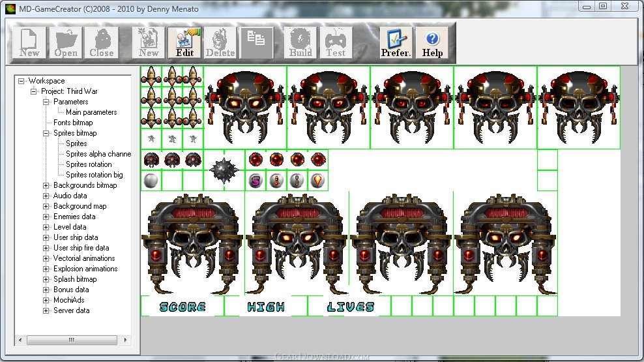Click the Test gamepad icon

pyautogui.click(x=336, y=43)
